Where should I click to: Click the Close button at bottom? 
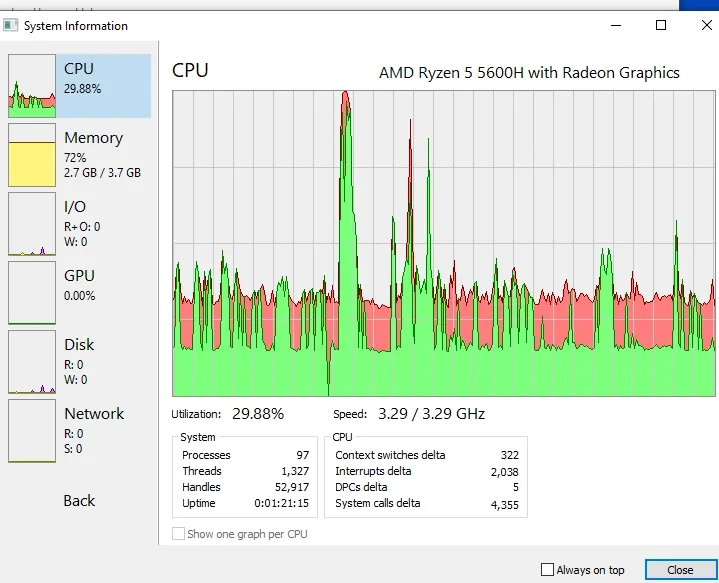point(680,570)
